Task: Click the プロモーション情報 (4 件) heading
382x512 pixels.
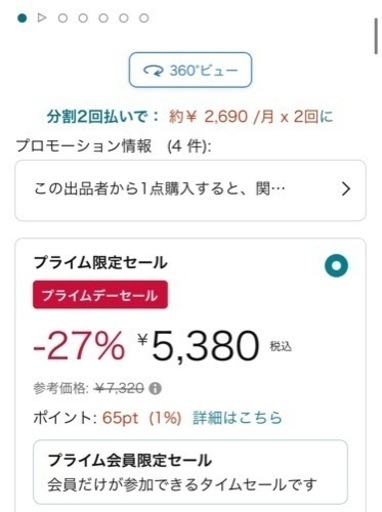Action: coord(113,146)
